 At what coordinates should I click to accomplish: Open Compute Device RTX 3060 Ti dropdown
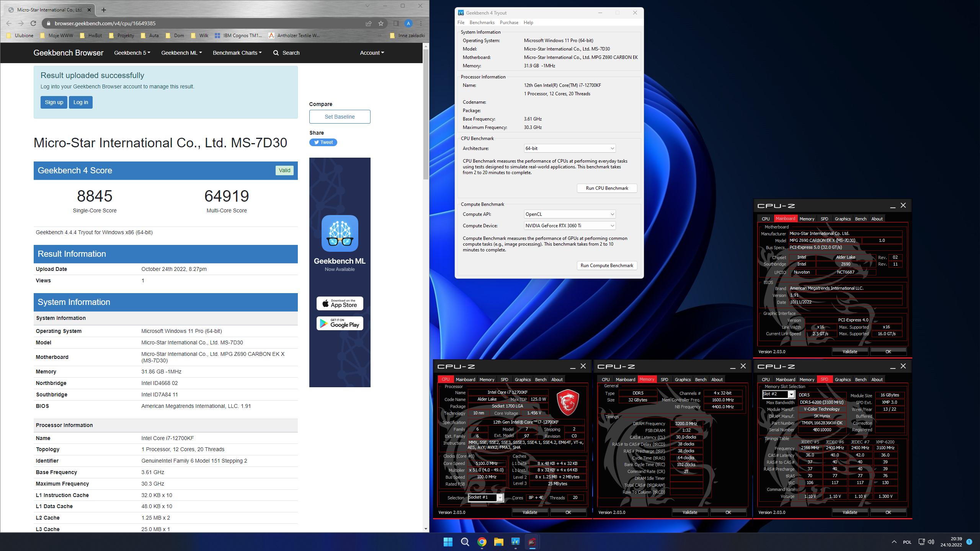coord(570,226)
